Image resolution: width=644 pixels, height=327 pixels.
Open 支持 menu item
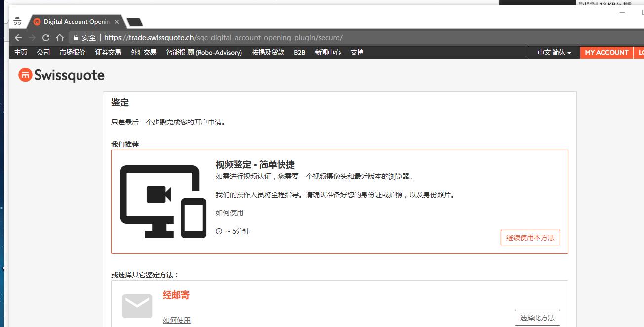click(357, 52)
